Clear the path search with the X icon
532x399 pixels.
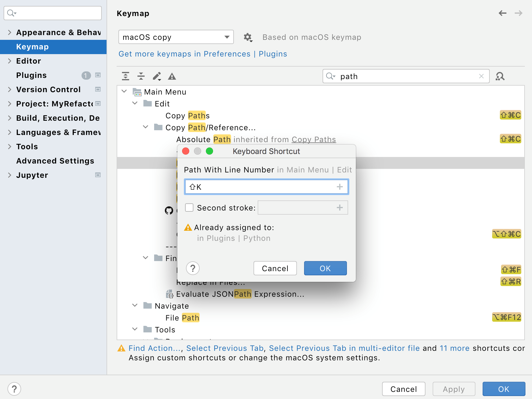[x=481, y=76]
